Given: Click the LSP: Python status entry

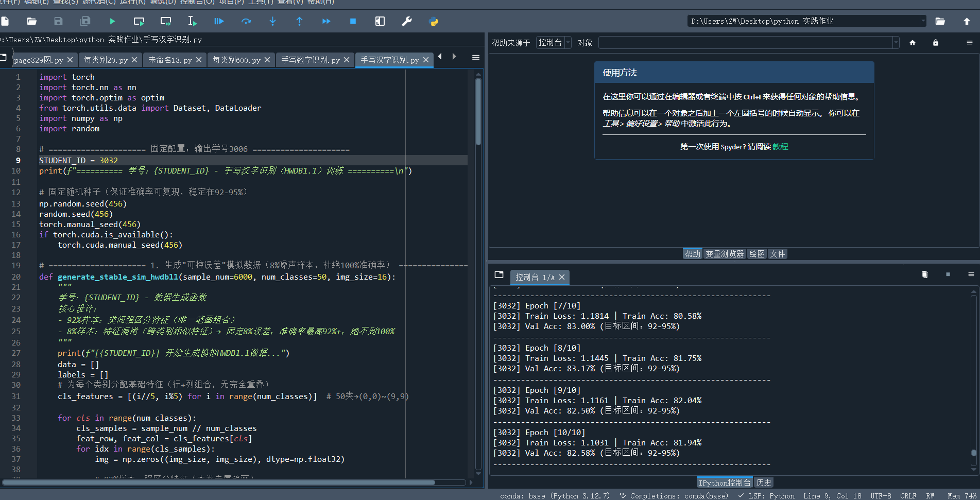Looking at the screenshot, I should [x=766, y=496].
